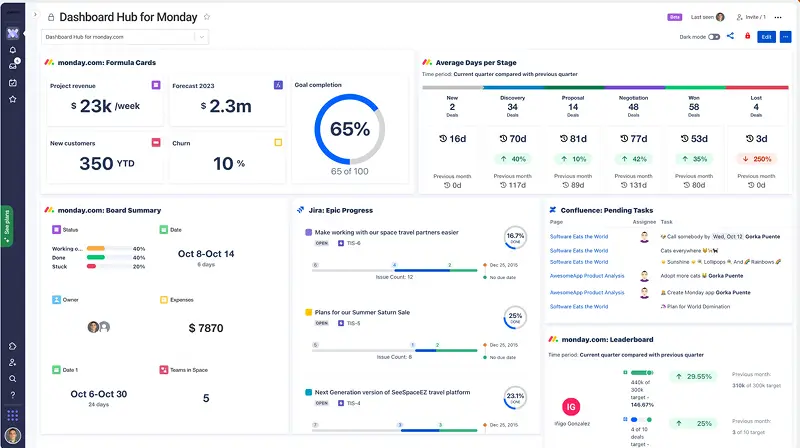This screenshot has width=800, height=448.
Task: Open the help question mark icon
Action: click(13, 395)
